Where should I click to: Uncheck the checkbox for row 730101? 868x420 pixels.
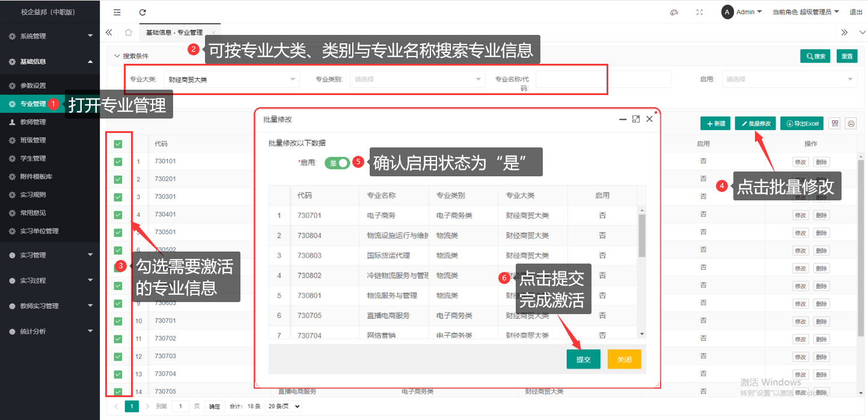[x=118, y=161]
